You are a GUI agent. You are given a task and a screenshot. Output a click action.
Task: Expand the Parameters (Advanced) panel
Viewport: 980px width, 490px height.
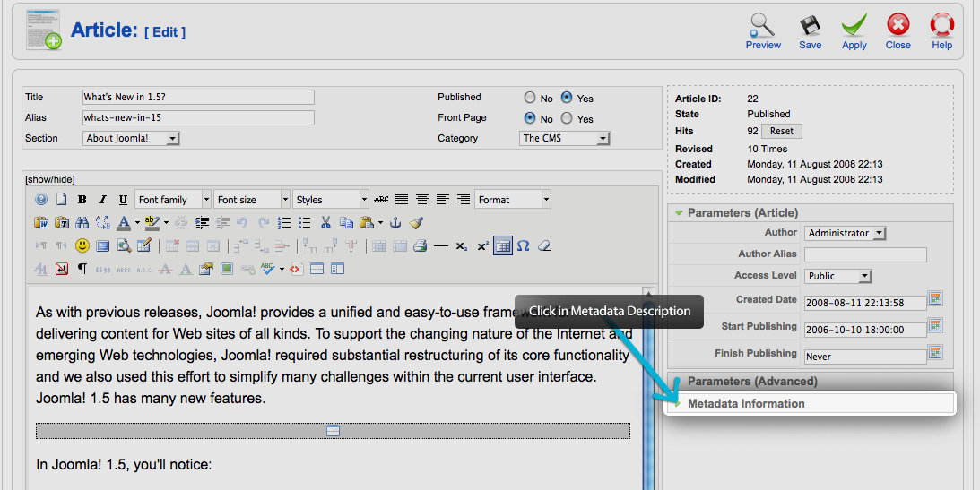(811, 382)
